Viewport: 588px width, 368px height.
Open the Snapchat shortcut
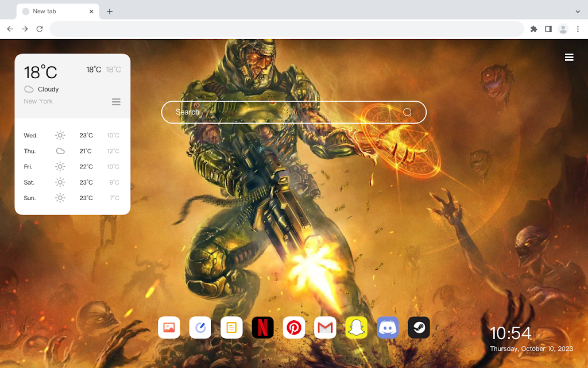[x=356, y=327]
